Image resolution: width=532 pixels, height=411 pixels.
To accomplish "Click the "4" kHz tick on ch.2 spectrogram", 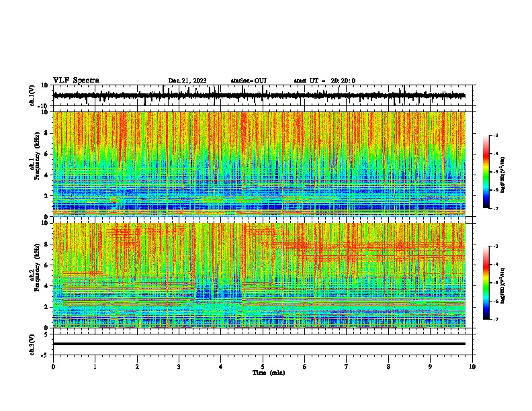I will tap(46, 286).
